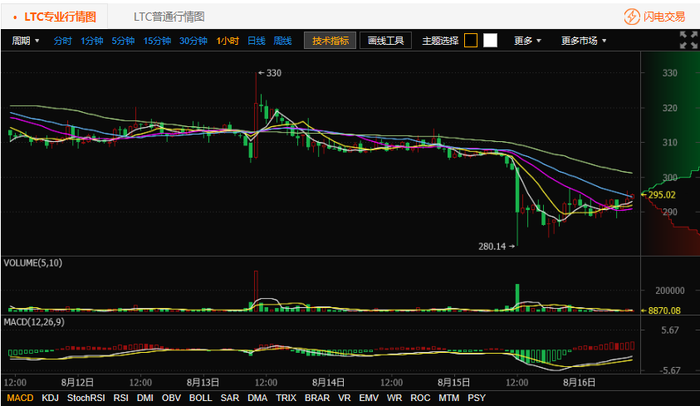Click the tall red volume spike bar

[x=256, y=290]
